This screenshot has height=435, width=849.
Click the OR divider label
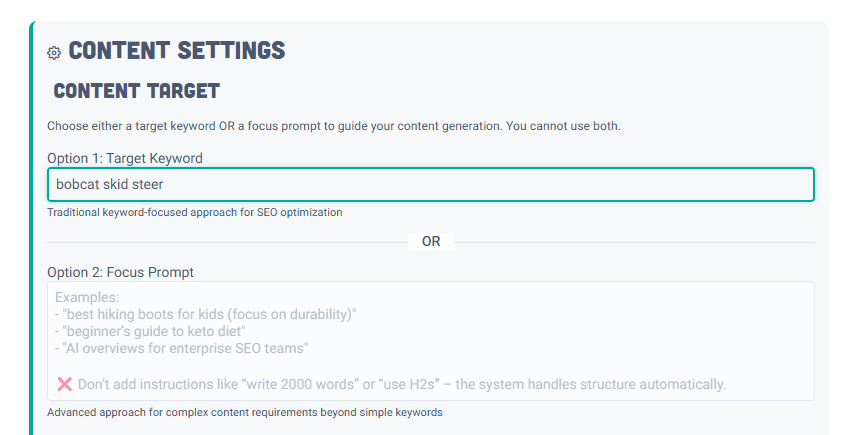pyautogui.click(x=431, y=241)
